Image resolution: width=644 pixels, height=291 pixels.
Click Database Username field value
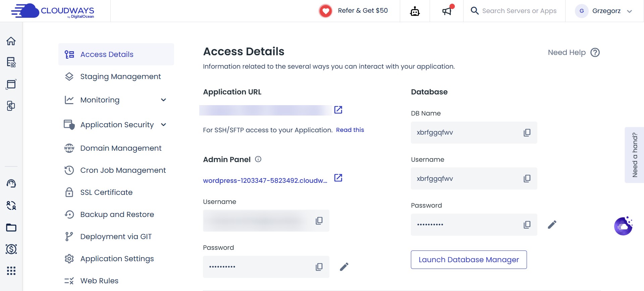tap(474, 178)
